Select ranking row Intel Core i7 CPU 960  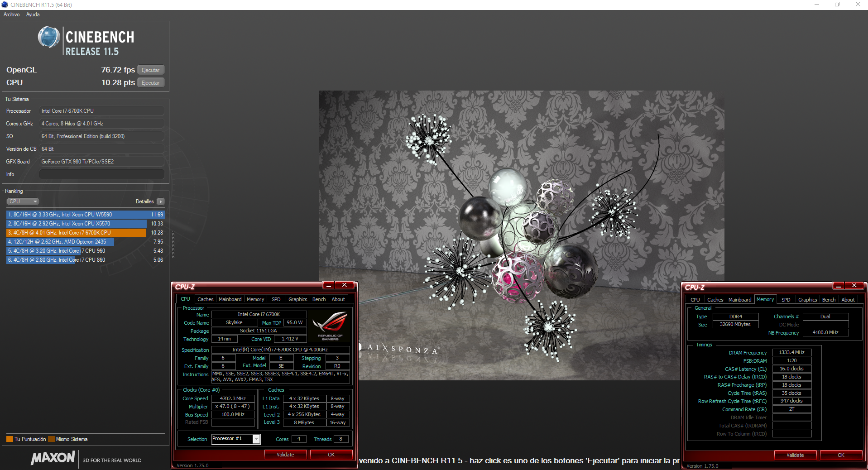(86, 251)
